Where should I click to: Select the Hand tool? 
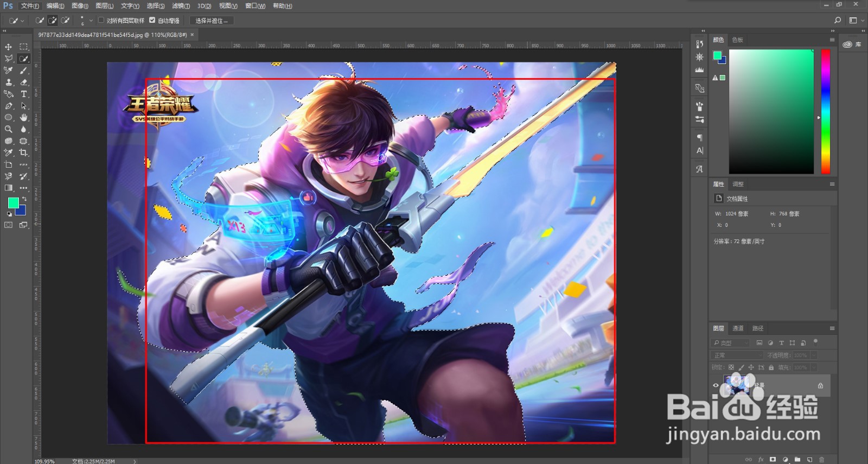(x=24, y=117)
